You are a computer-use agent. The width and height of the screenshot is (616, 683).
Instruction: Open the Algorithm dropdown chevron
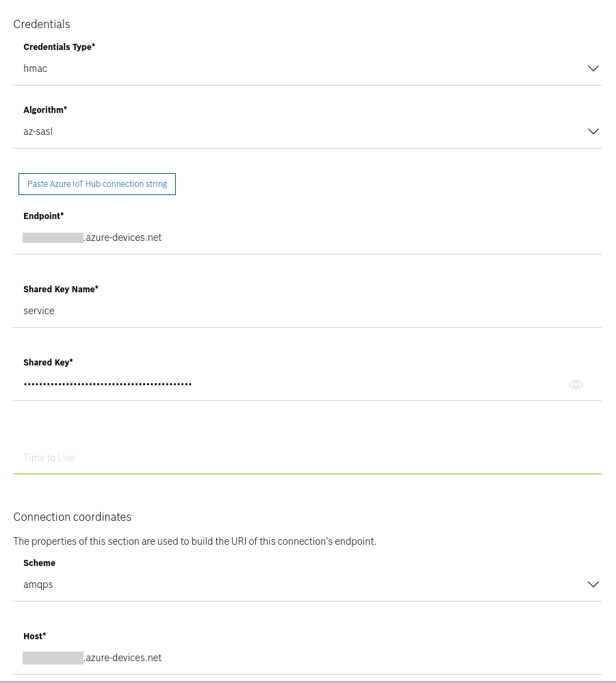tap(593, 131)
